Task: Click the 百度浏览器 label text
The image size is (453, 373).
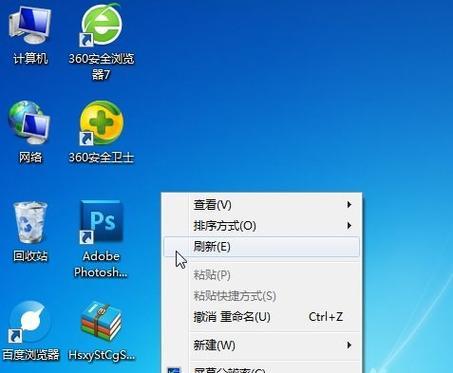Action: pyautogui.click(x=30, y=355)
